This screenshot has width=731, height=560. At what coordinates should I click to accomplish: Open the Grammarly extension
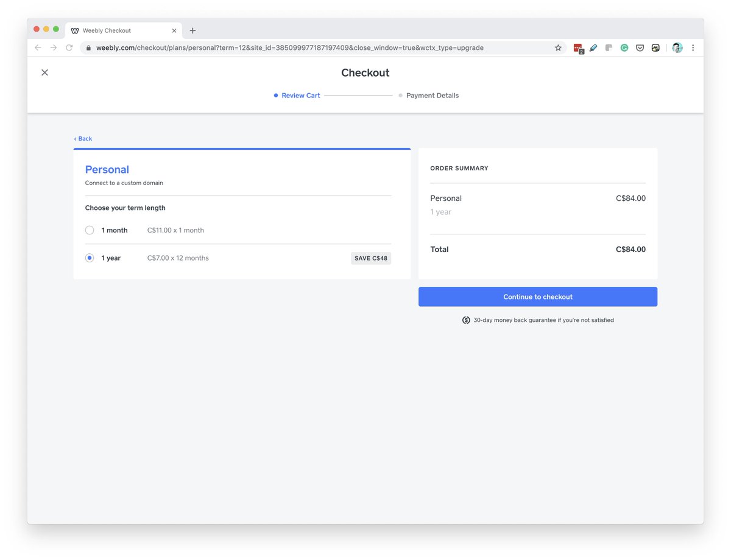click(624, 47)
